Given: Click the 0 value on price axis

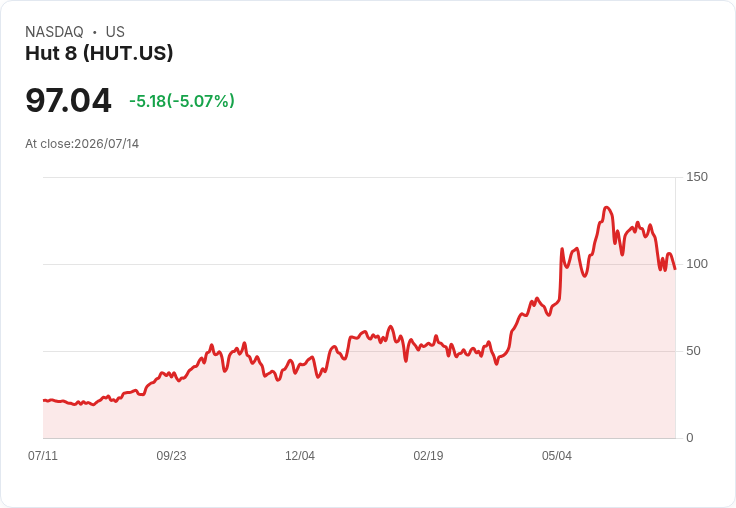Looking at the screenshot, I should pos(690,438).
